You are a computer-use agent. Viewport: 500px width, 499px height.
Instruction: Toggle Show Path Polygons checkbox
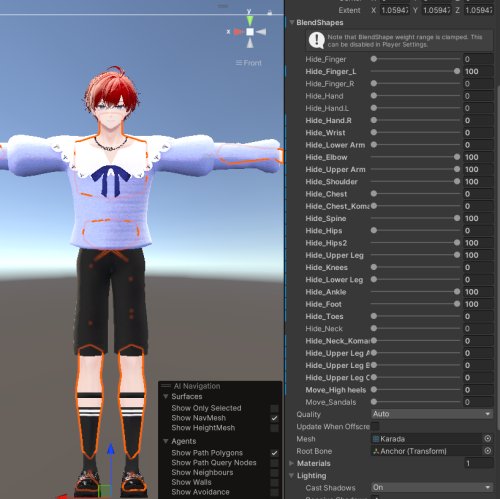pyautogui.click(x=274, y=453)
